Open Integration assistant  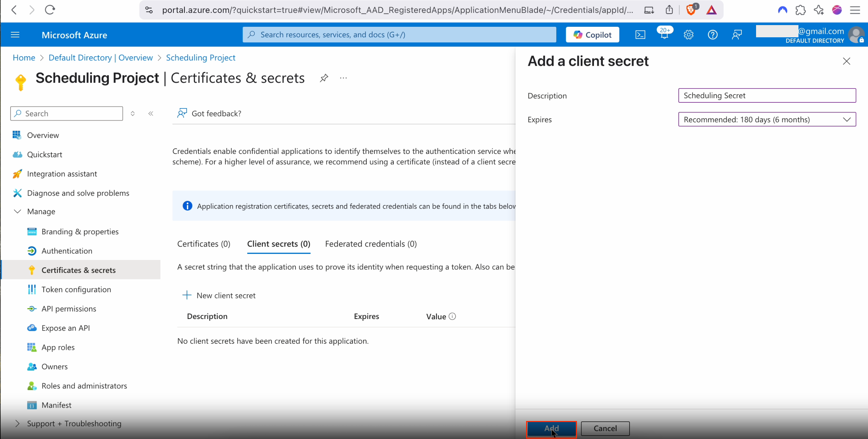coord(62,174)
